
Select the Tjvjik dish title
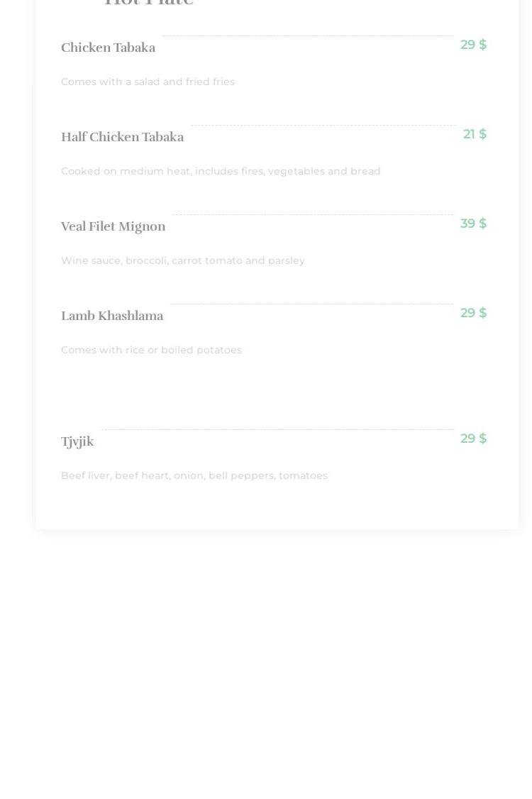[77, 441]
